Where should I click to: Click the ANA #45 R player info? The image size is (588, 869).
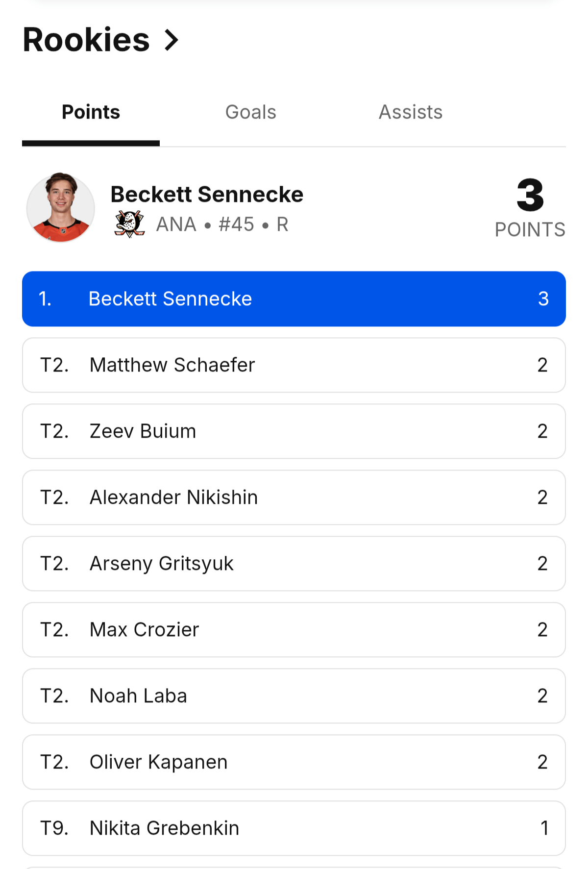(222, 224)
